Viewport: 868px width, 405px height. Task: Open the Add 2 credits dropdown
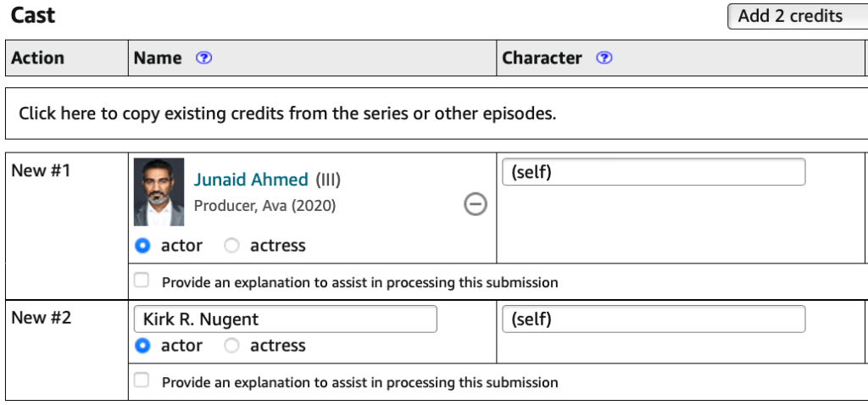[x=797, y=16]
